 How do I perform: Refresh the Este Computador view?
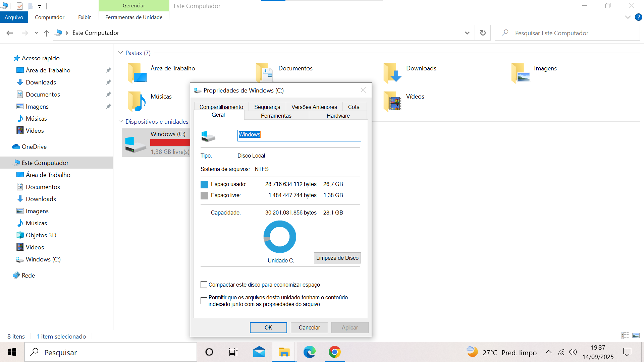point(483,33)
